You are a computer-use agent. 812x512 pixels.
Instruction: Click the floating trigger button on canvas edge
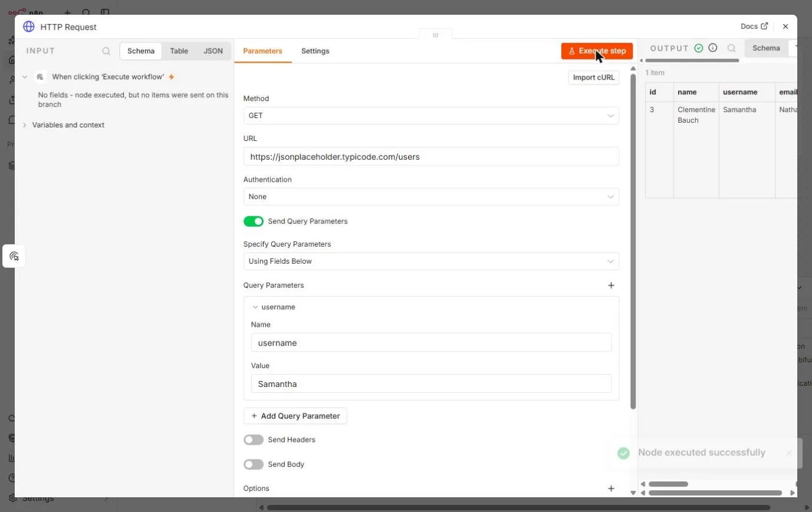tap(14, 256)
